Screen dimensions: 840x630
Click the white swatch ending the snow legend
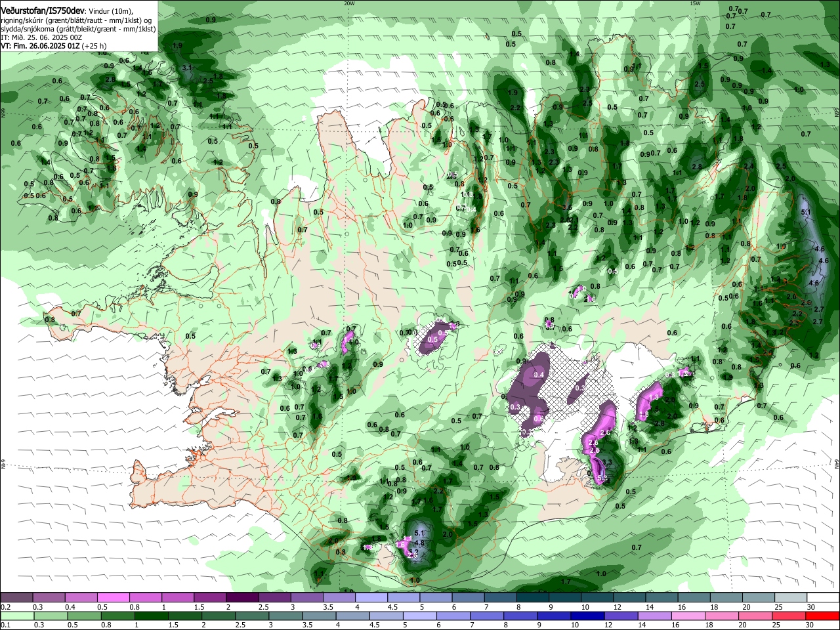point(823,597)
